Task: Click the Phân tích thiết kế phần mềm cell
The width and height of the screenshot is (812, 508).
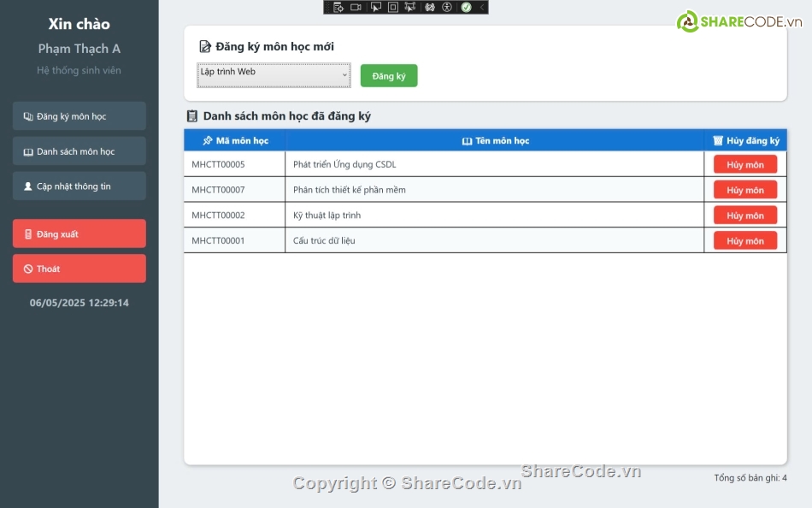Action: pyautogui.click(x=495, y=190)
